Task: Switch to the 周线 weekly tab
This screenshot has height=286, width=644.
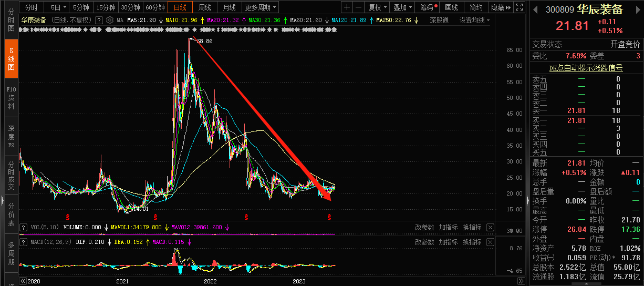Action: click(x=204, y=7)
